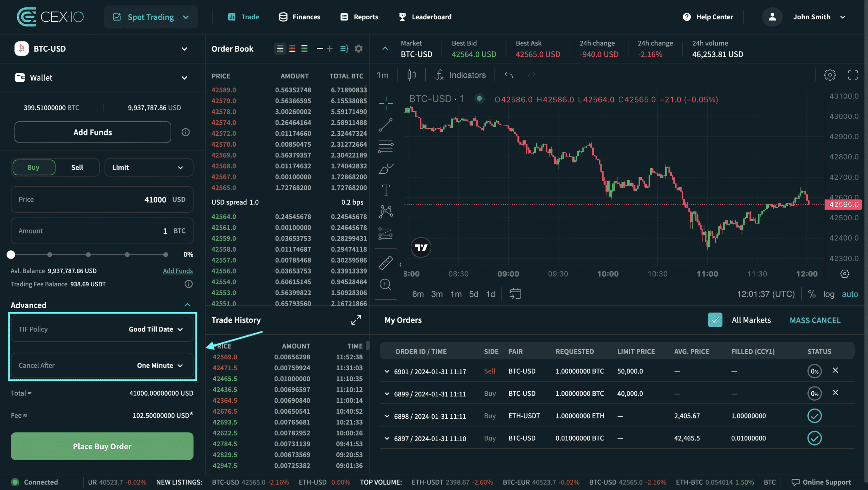The width and height of the screenshot is (868, 490).
Task: Click the zoom-in magnifier tool
Action: tap(385, 284)
